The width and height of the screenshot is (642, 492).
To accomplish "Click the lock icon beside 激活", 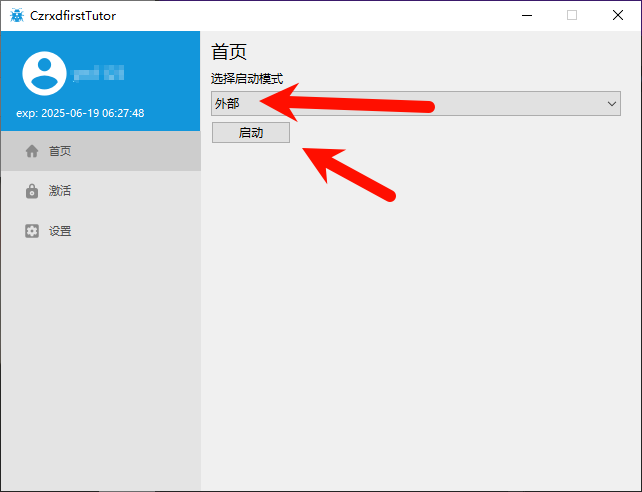I will pos(32,191).
